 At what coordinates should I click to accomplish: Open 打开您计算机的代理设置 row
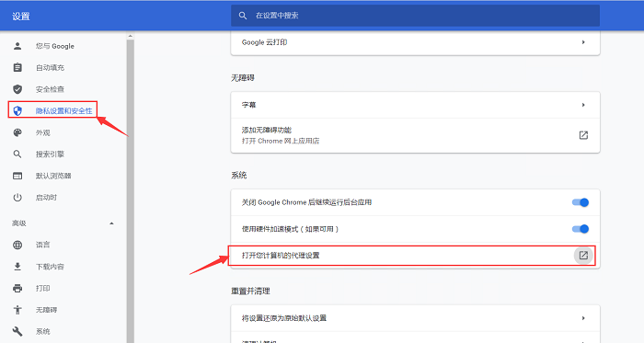click(x=415, y=256)
